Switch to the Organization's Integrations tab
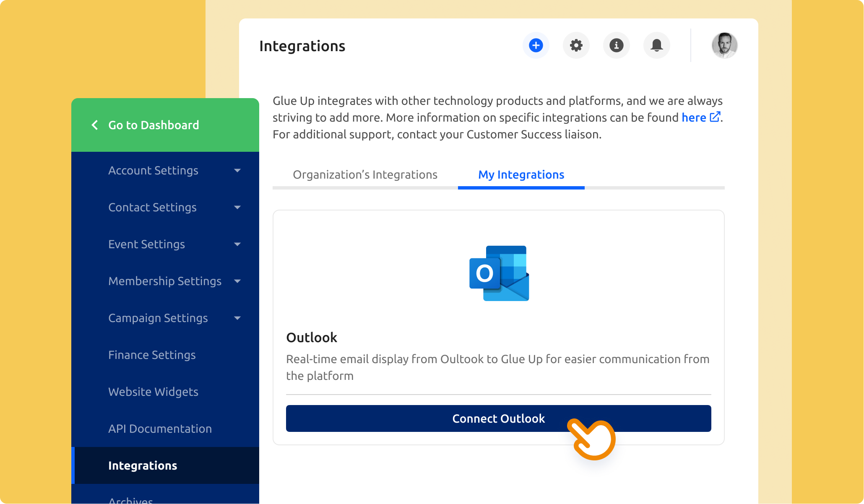 coord(365,174)
